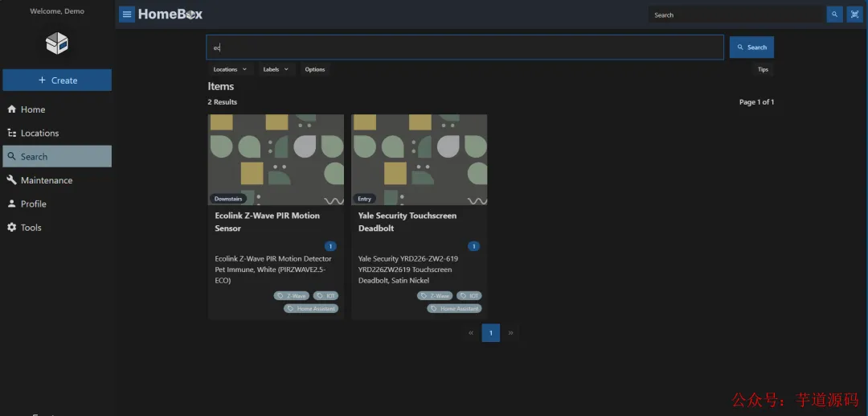Click the quantity badge on Ecolink card

pos(330,246)
